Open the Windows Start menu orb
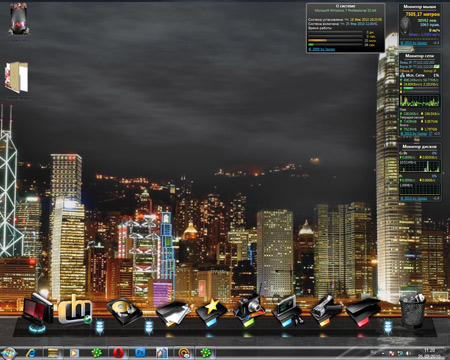The image size is (450, 360). (9, 353)
